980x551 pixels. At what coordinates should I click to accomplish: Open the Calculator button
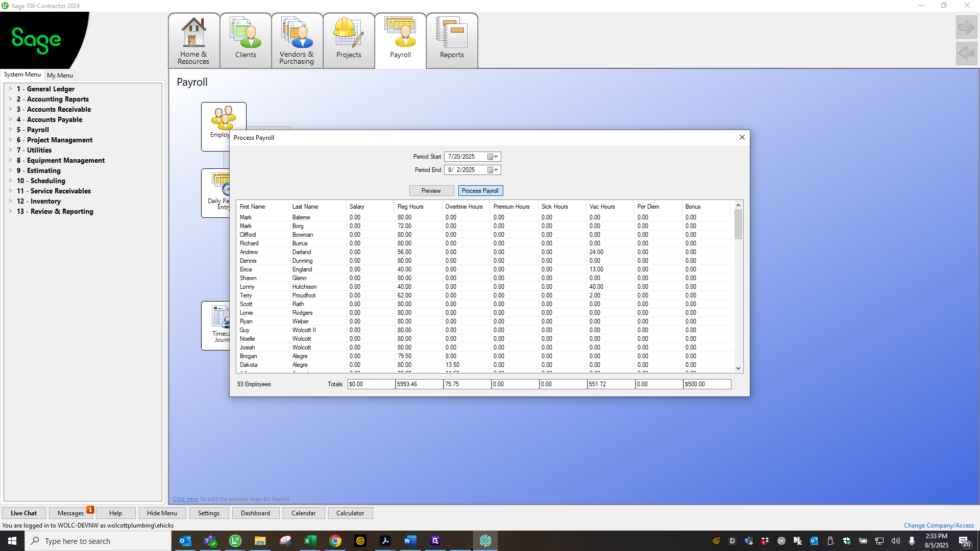tap(350, 513)
